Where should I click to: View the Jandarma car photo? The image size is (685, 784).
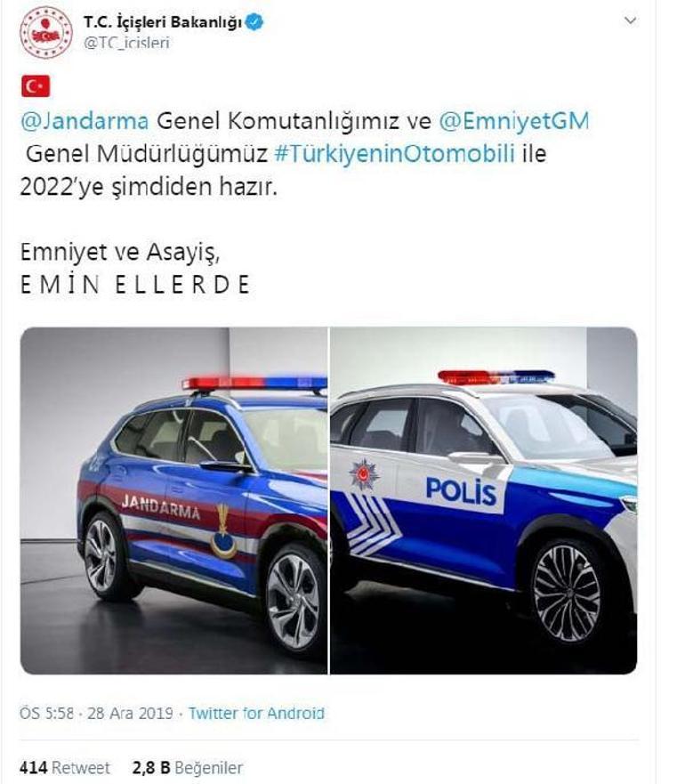click(x=173, y=500)
